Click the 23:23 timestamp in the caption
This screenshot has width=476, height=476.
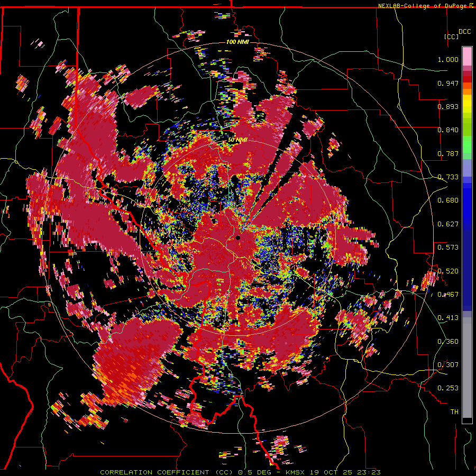point(370,472)
